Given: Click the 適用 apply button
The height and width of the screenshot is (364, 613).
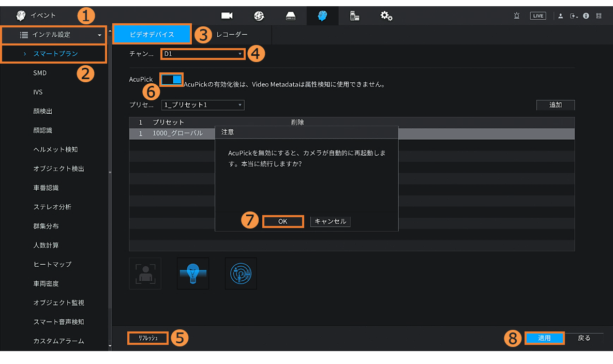Looking at the screenshot, I should (544, 338).
